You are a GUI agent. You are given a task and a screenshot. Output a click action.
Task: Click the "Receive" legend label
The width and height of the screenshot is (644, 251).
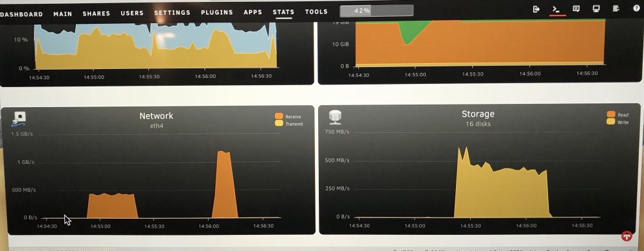pyautogui.click(x=293, y=117)
